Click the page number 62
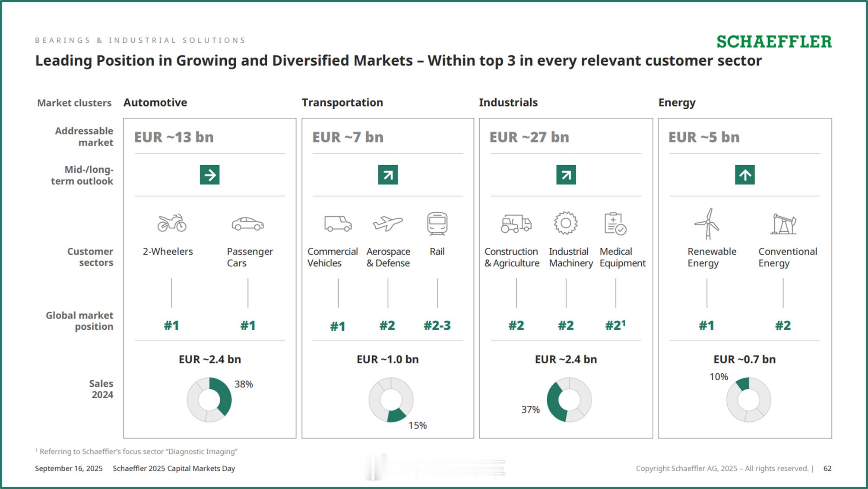Screen dimensions: 868x489 [x=827, y=468]
